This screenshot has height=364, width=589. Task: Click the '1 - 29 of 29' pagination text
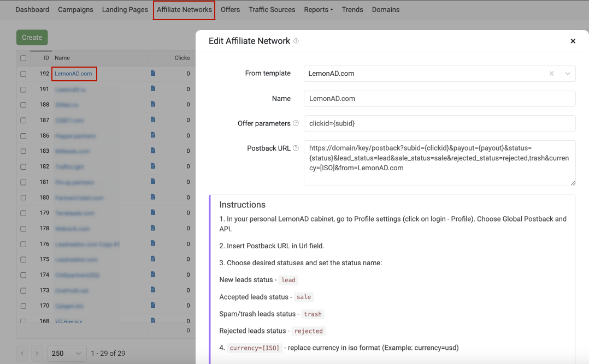[108, 354]
